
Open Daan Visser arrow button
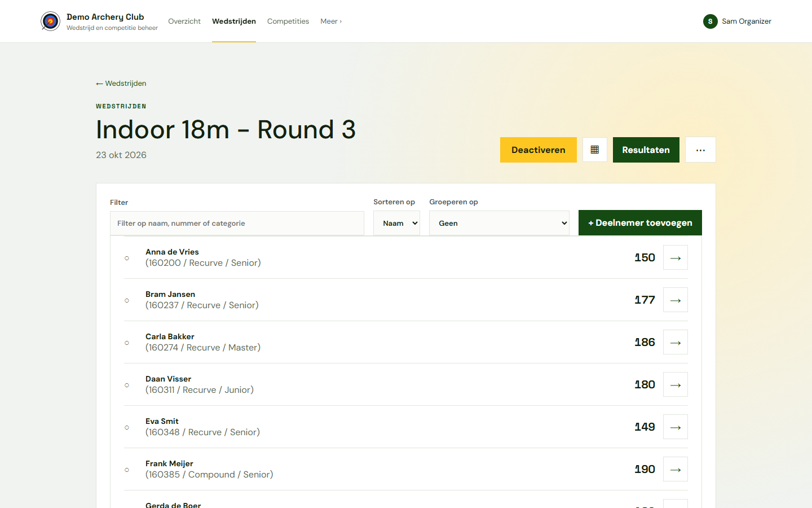pyautogui.click(x=676, y=384)
